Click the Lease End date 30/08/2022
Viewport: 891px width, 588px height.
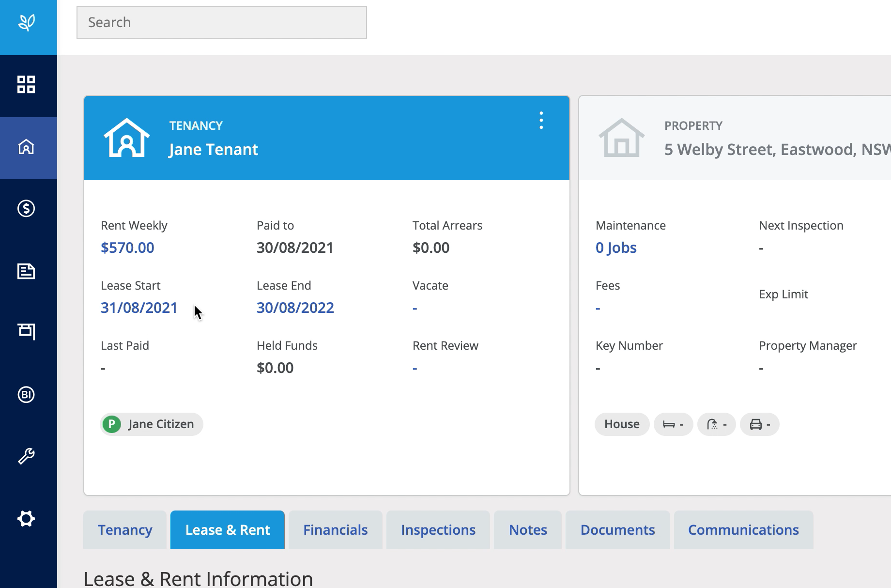click(x=295, y=308)
